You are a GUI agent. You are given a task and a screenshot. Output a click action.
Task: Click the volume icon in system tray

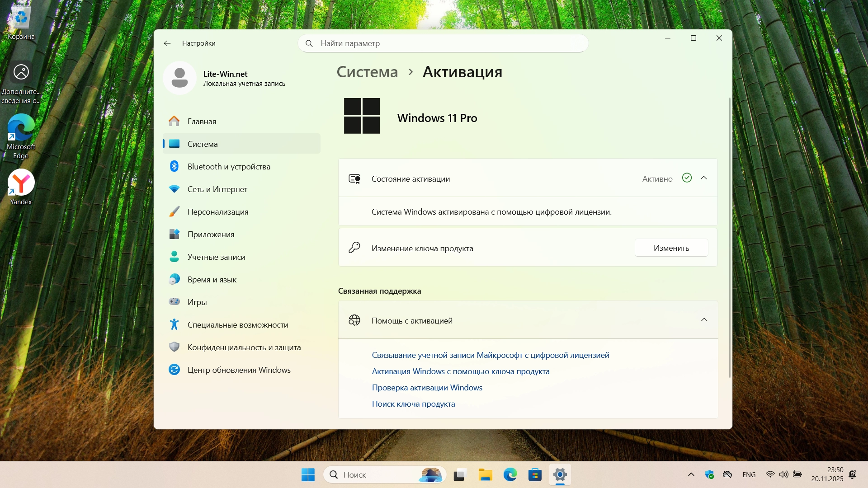(783, 475)
